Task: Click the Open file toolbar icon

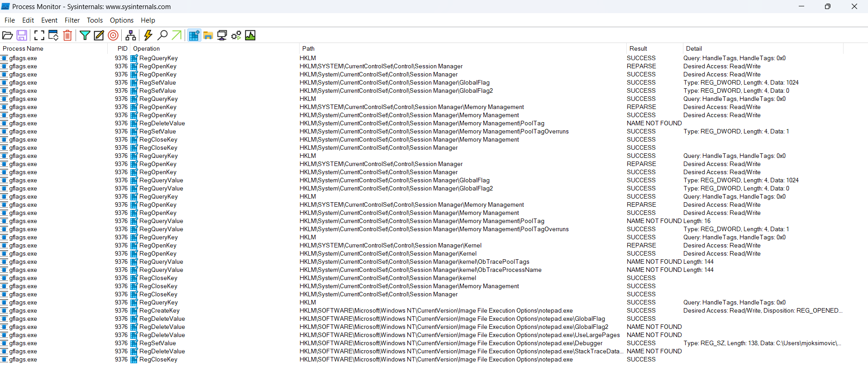Action: pos(8,35)
